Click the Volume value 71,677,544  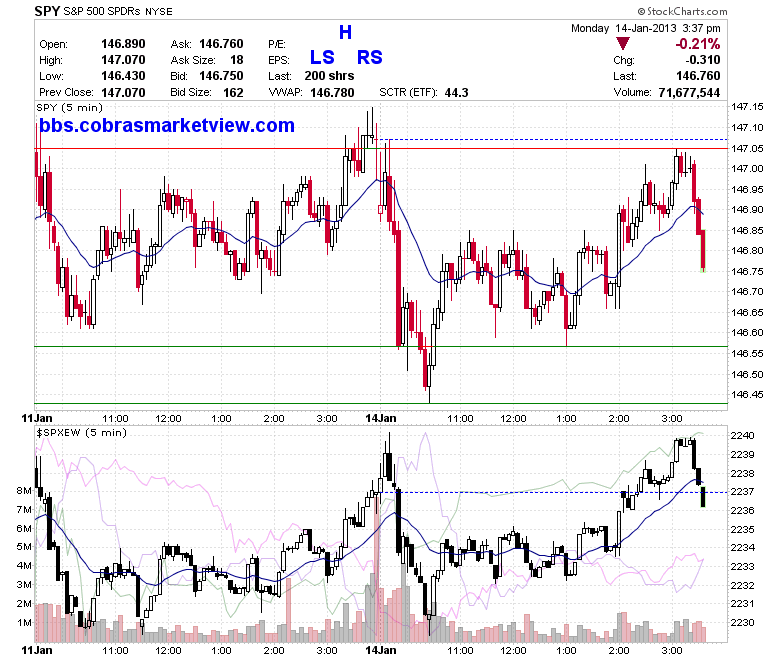click(x=689, y=93)
